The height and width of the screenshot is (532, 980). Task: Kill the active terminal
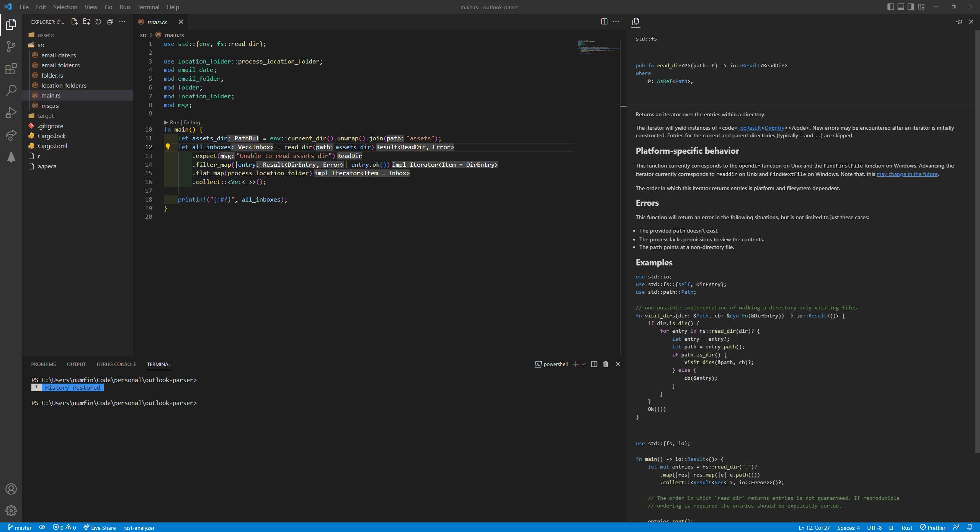606,364
